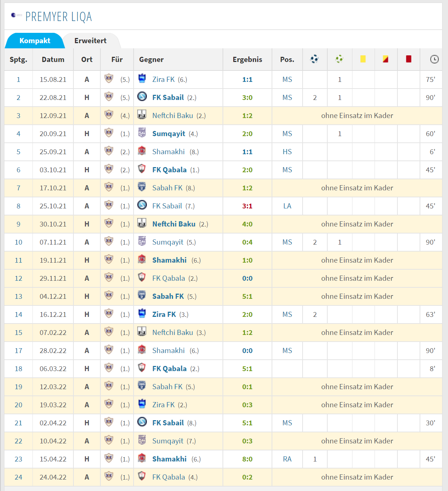448x491 pixels.
Task: Switch to the Erweitert tab
Action: click(x=90, y=41)
